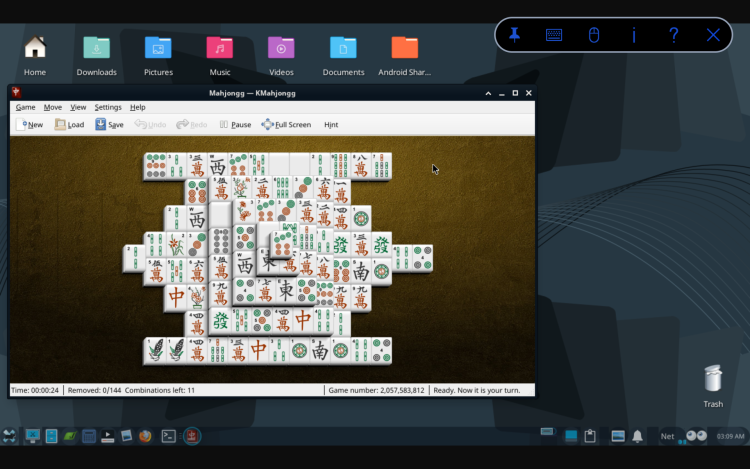750x469 pixels.
Task: Open the Music folder icon
Action: 220,56
